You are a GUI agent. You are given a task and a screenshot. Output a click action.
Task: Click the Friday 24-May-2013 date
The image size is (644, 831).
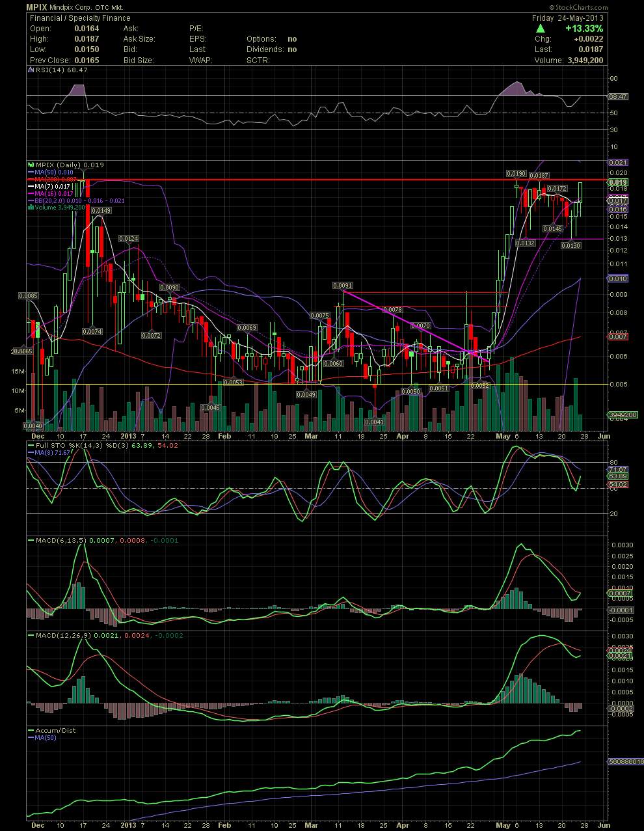[568, 18]
